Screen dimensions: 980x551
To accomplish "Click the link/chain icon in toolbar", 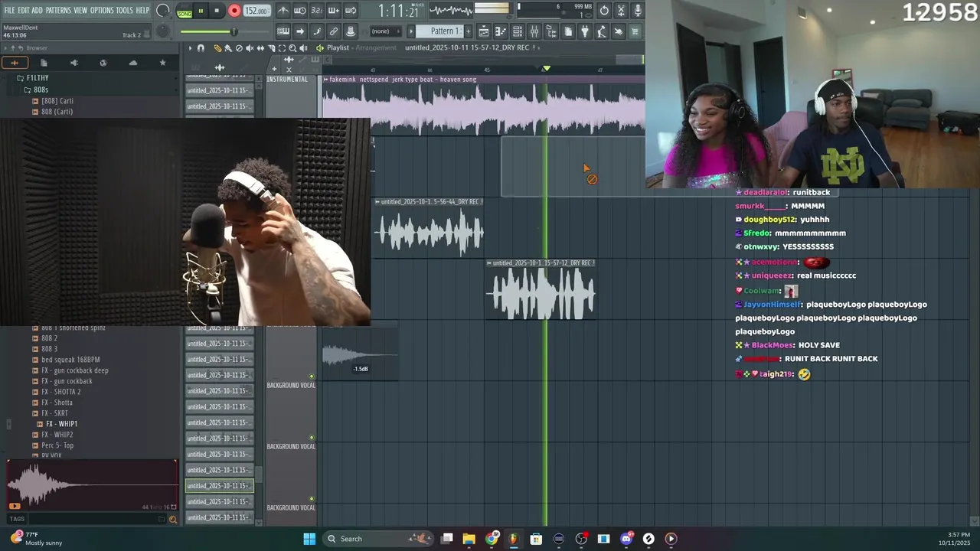I will pos(334,31).
